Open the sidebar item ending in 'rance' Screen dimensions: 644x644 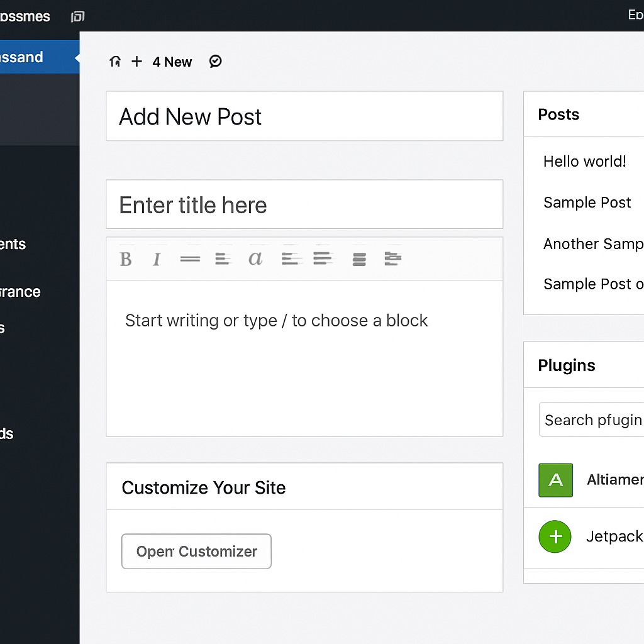(x=20, y=292)
